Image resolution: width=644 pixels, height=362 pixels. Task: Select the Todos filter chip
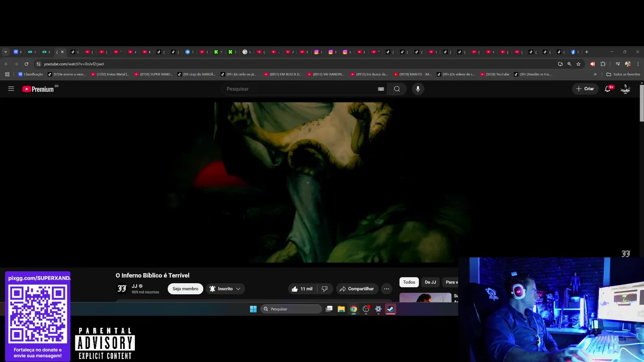[409, 282]
